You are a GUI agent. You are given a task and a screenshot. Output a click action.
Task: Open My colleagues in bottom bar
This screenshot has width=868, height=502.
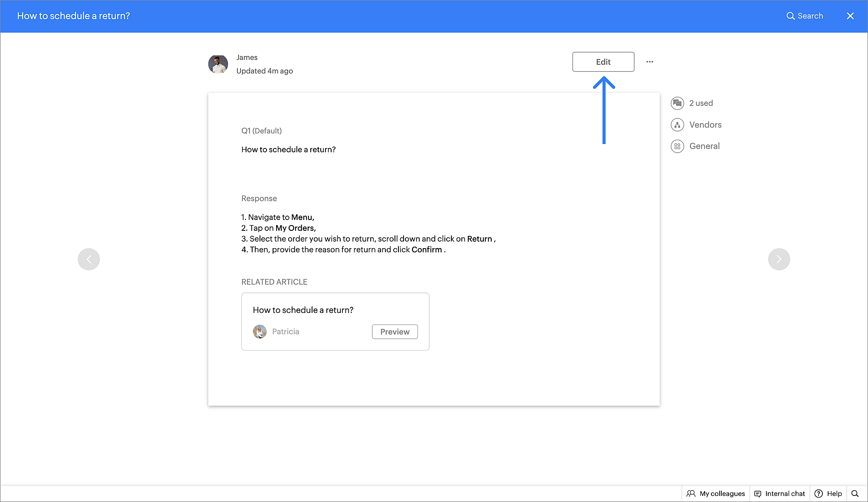click(716, 493)
